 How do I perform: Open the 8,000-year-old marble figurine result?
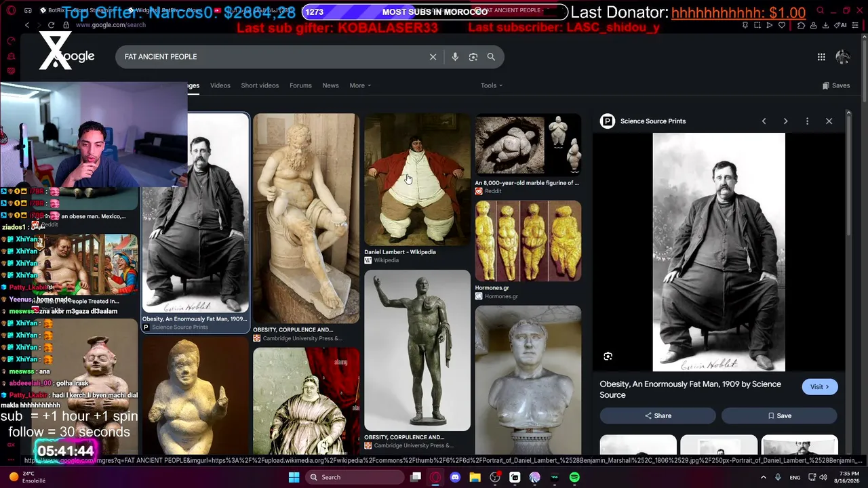[528, 145]
